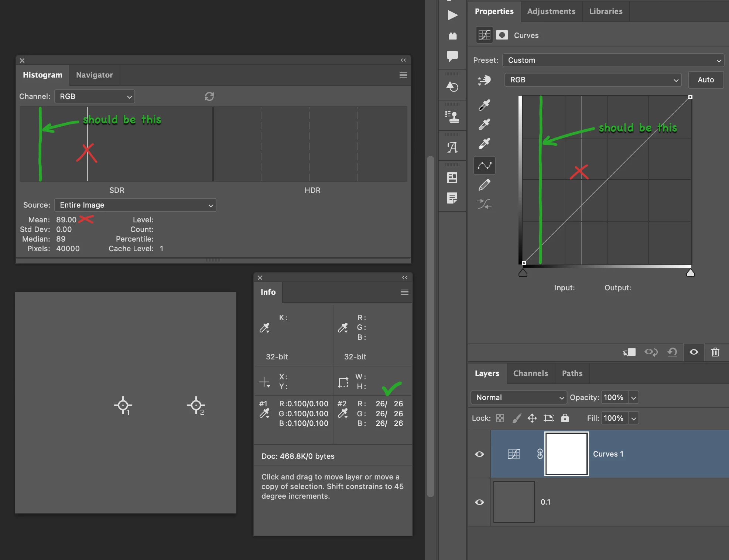The image size is (729, 560).
Task: Click the lock all padlock icon
Action: tap(565, 418)
